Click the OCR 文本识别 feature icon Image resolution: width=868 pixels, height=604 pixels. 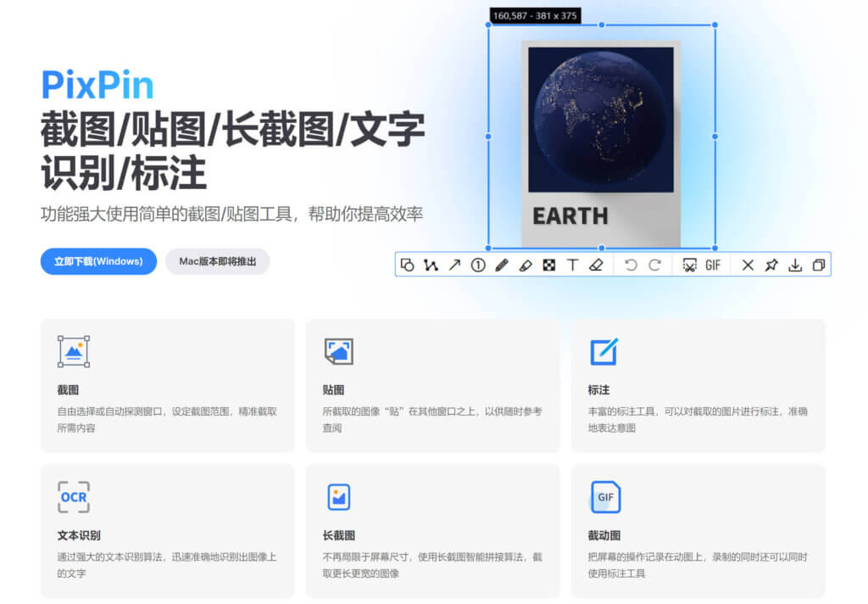pyautogui.click(x=73, y=496)
